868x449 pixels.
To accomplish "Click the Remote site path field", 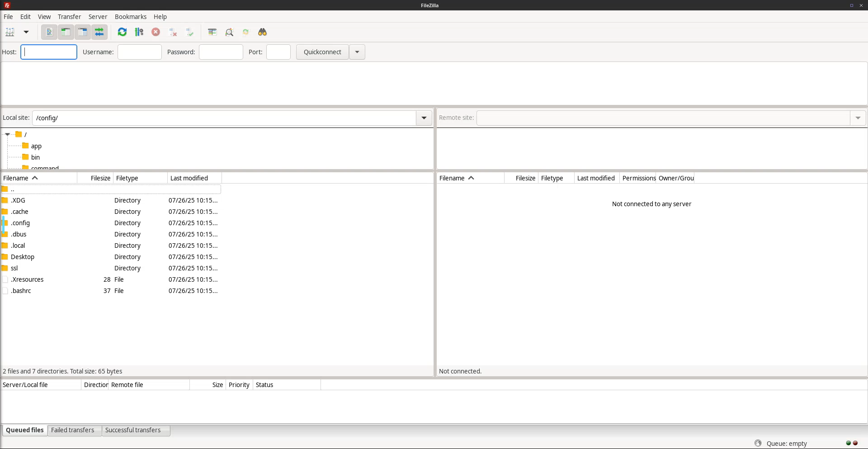I will tap(664, 118).
